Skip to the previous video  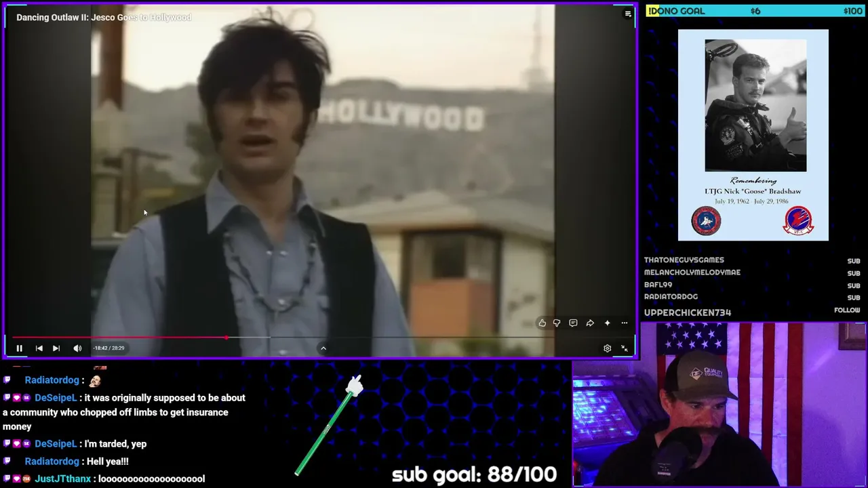(x=39, y=348)
